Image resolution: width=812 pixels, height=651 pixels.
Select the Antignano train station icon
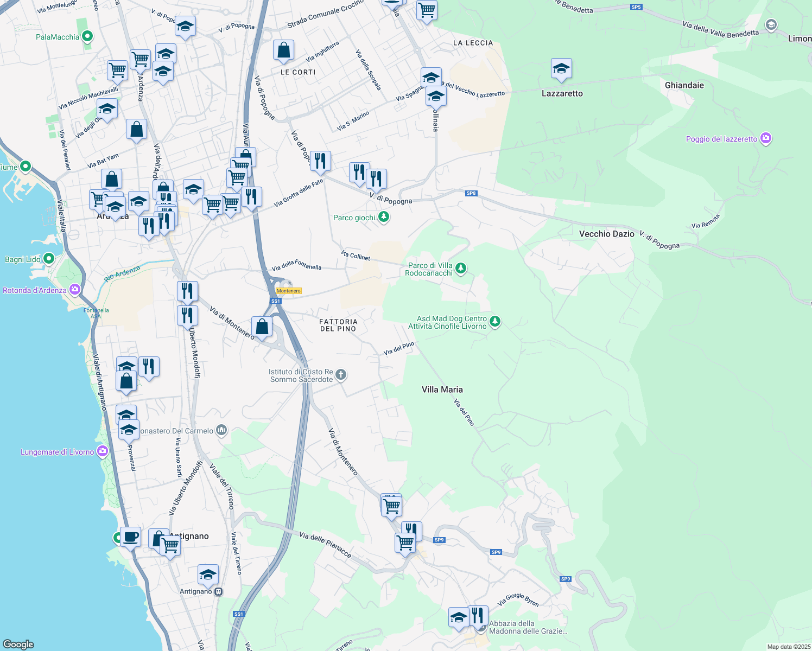[218, 591]
